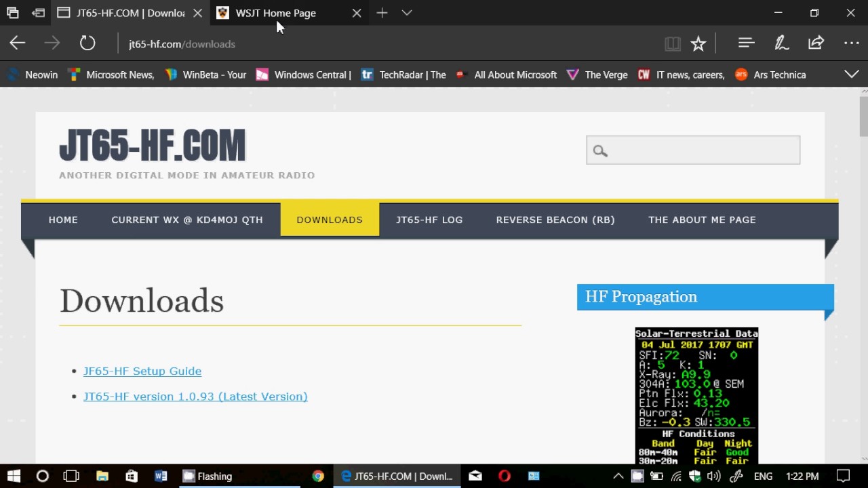Open REVERSE BEACON (RB) menu item
868x488 pixels.
(555, 220)
